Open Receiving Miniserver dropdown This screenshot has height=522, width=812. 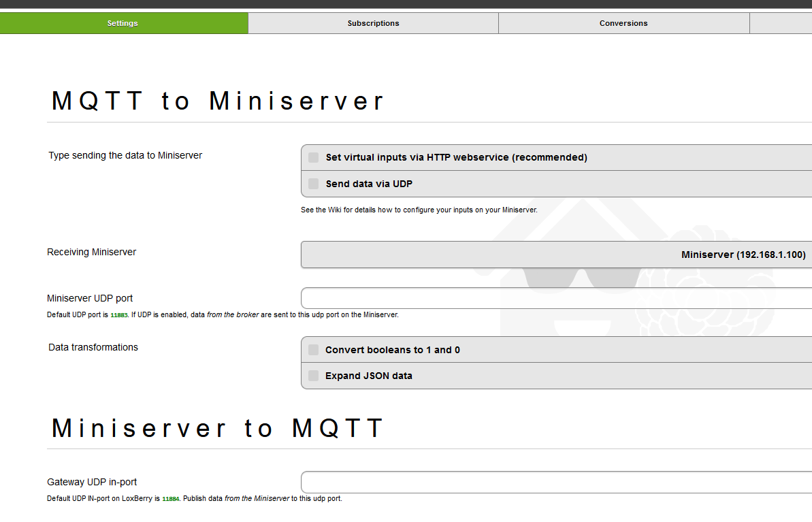pos(556,255)
